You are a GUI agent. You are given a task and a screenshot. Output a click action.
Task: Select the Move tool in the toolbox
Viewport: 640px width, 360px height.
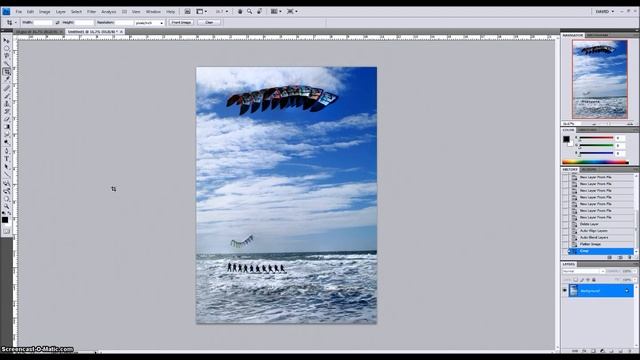7,41
